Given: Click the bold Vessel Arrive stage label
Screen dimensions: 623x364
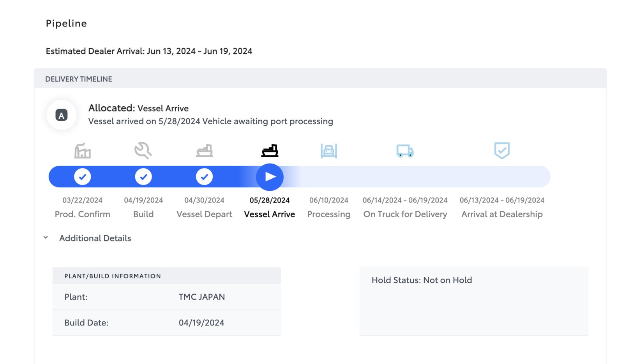Looking at the screenshot, I should [x=270, y=214].
